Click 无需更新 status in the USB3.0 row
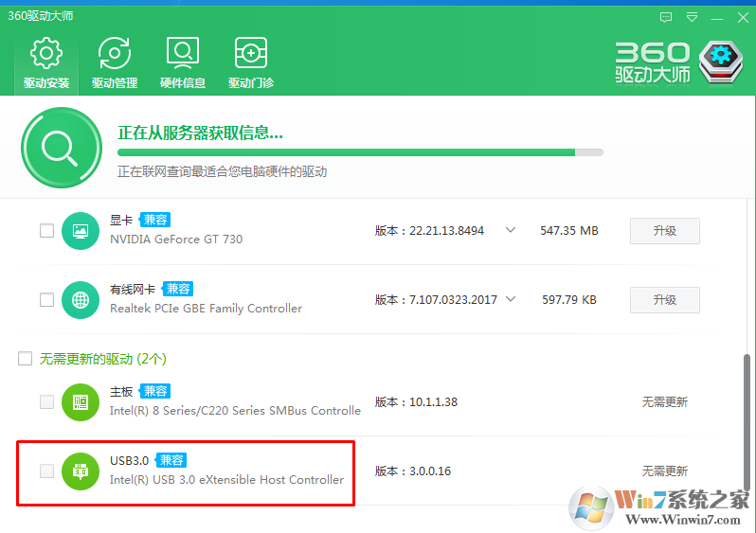 [664, 471]
